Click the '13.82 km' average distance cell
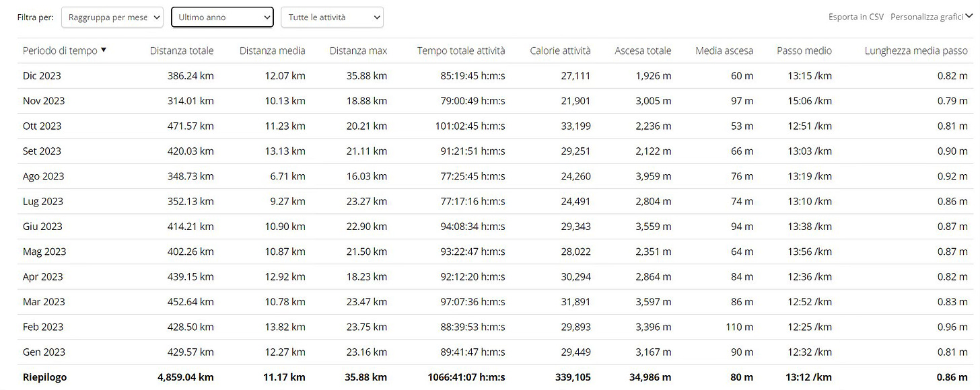This screenshot has height=390, width=980. [285, 327]
